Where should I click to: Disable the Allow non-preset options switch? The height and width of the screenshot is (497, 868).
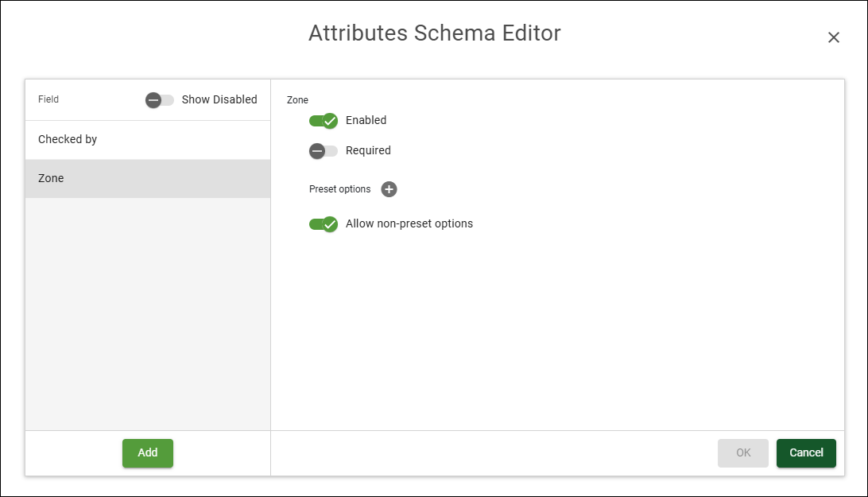point(324,224)
